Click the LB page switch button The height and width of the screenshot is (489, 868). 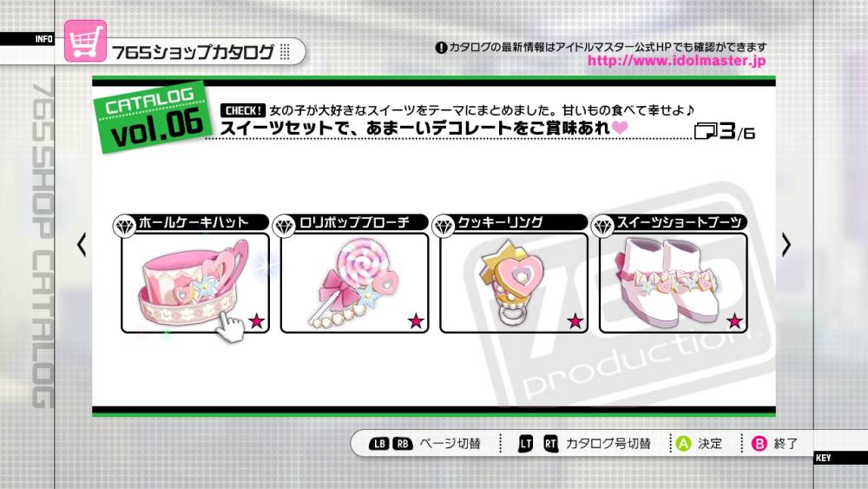pos(379,444)
